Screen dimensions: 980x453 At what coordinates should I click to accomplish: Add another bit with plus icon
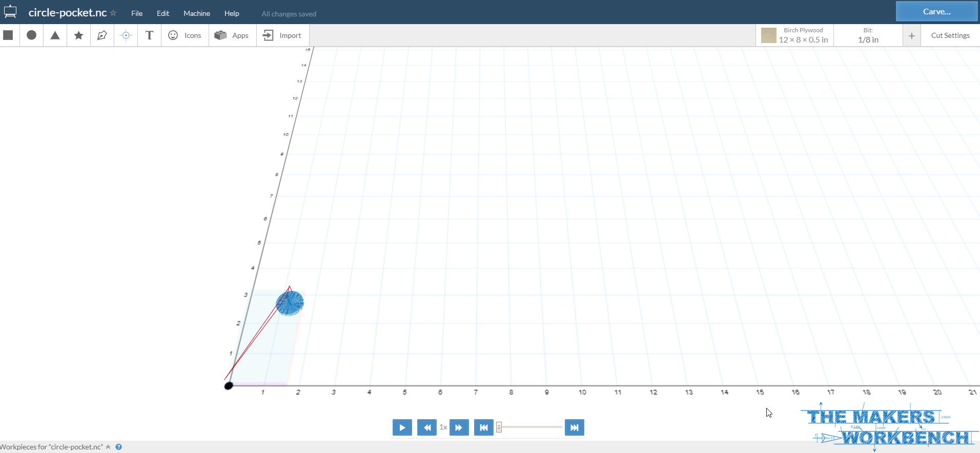point(912,35)
